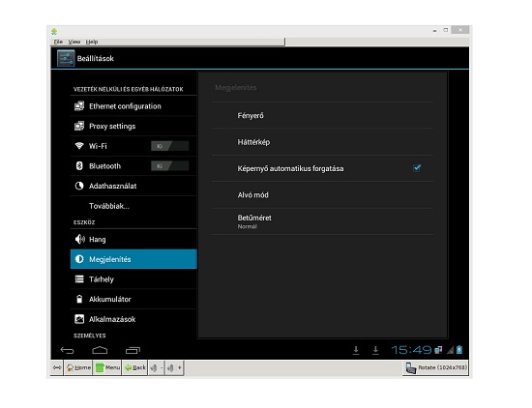Select the highlighted Megjelenítés category
Image resolution: width=532 pixels, height=408 pixels.
133,259
